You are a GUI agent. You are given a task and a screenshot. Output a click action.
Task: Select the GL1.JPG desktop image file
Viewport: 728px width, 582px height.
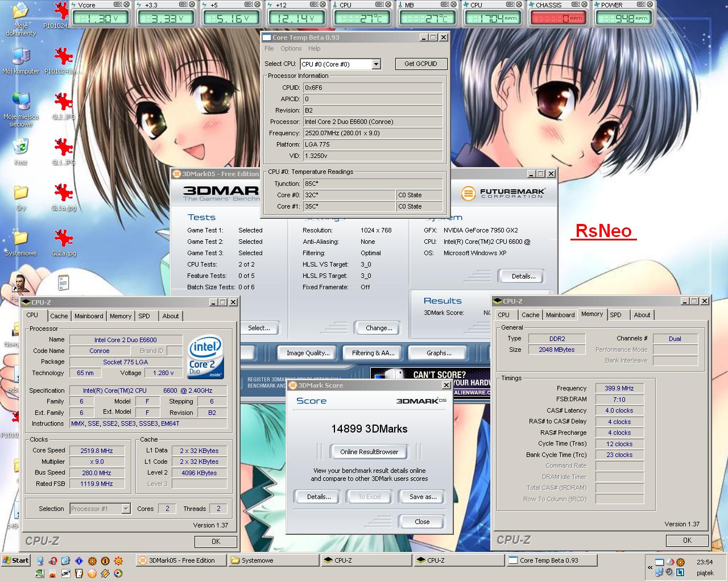(x=63, y=152)
